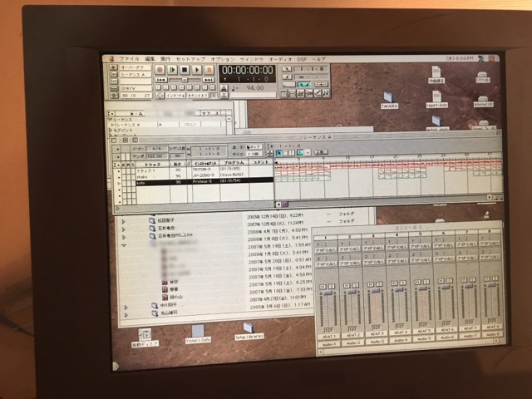Click the TRITON-9 instrument cell
This screenshot has width=532, height=399.
point(205,170)
